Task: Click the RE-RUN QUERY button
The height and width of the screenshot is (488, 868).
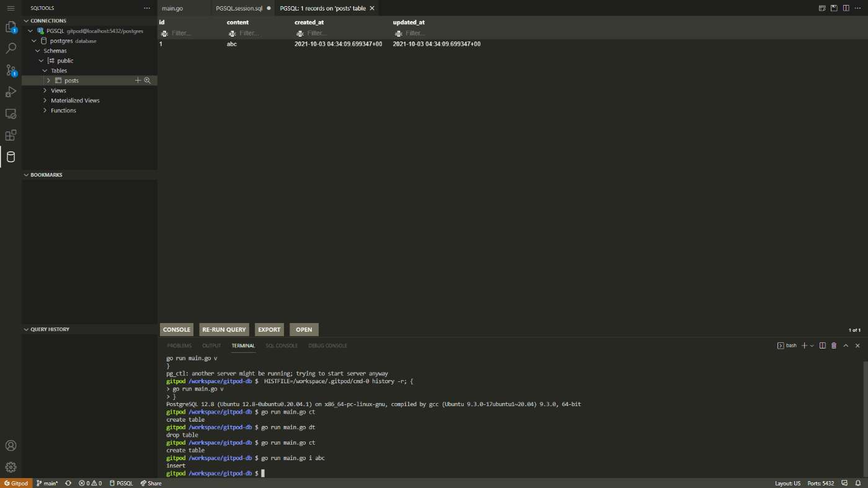Action: 224,329
